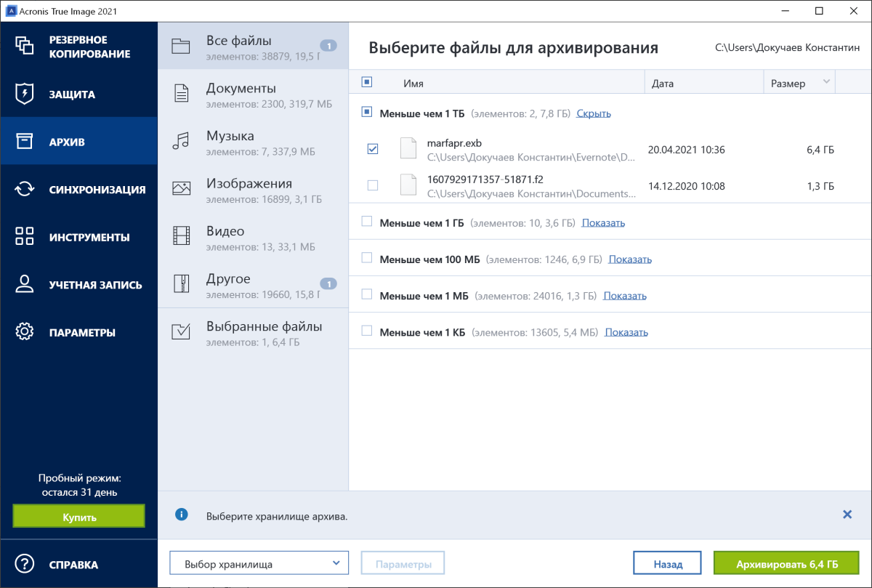Click the '6,4 ГБ' size value
The width and height of the screenshot is (872, 588).
[820, 150]
